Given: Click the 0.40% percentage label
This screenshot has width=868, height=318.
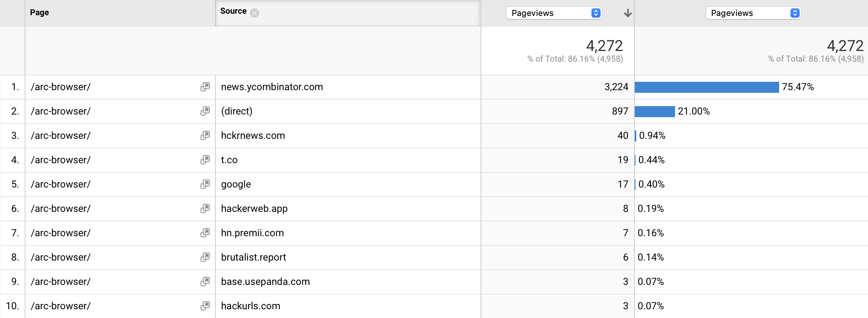Looking at the screenshot, I should [x=651, y=184].
